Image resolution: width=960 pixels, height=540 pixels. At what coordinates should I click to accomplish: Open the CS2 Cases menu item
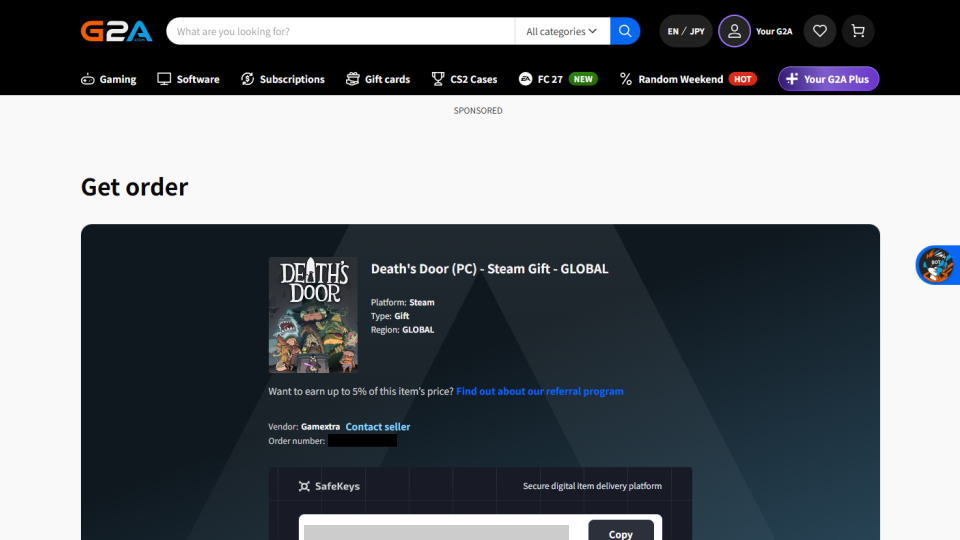464,79
